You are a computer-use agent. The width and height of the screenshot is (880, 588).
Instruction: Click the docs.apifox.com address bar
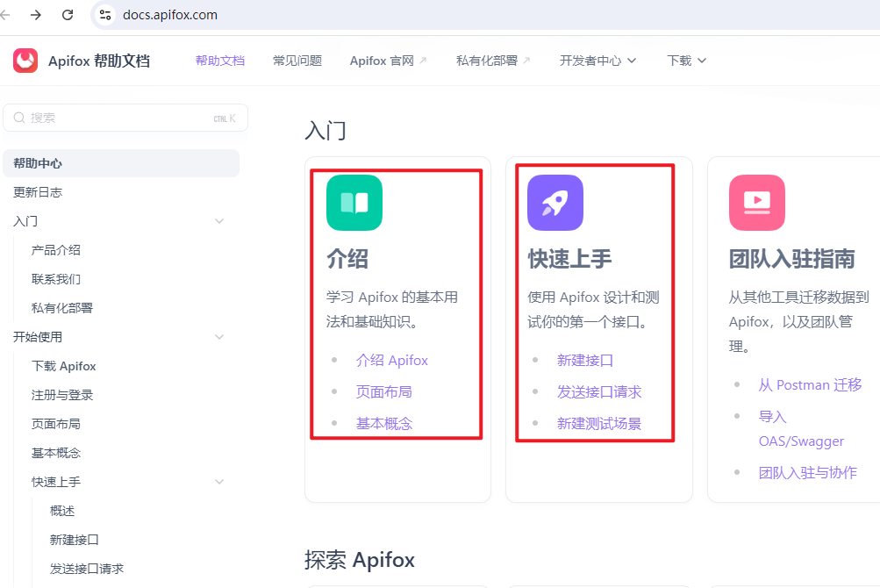click(x=170, y=15)
